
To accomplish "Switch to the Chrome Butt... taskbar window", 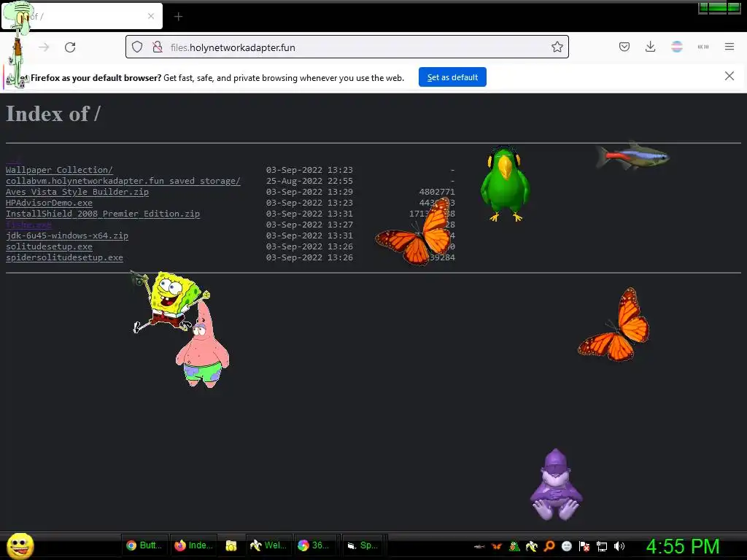I will (x=144, y=545).
